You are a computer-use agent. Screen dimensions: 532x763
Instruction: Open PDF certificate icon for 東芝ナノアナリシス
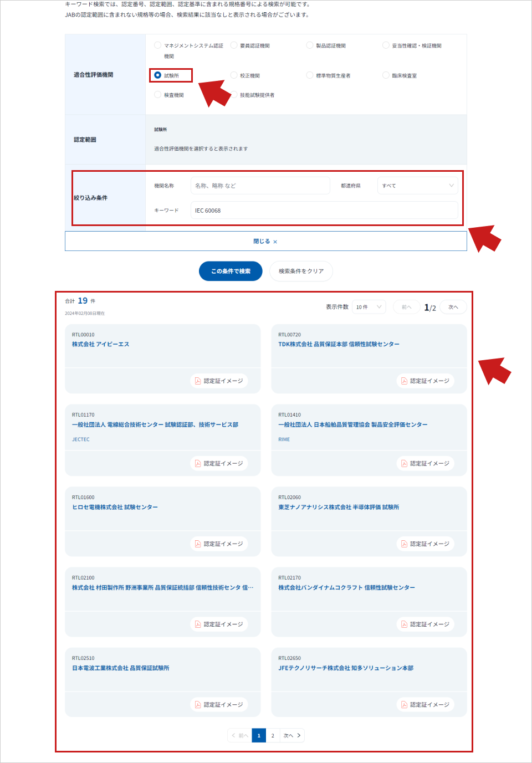(405, 544)
